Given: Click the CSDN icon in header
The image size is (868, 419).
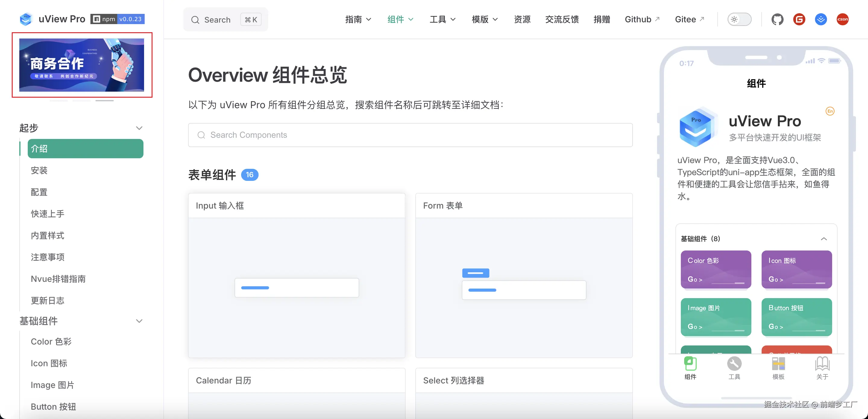Looking at the screenshot, I should pyautogui.click(x=842, y=20).
